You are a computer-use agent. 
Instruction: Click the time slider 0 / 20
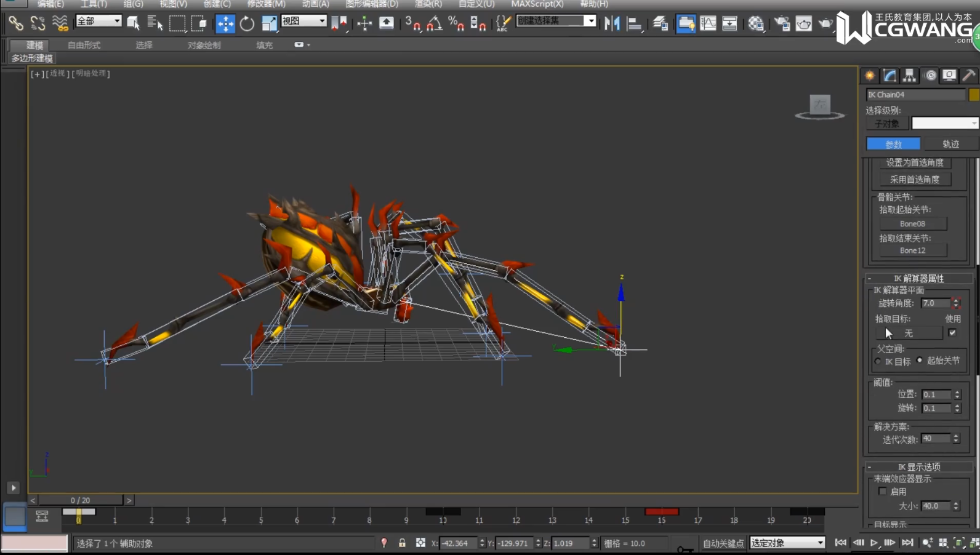80,500
